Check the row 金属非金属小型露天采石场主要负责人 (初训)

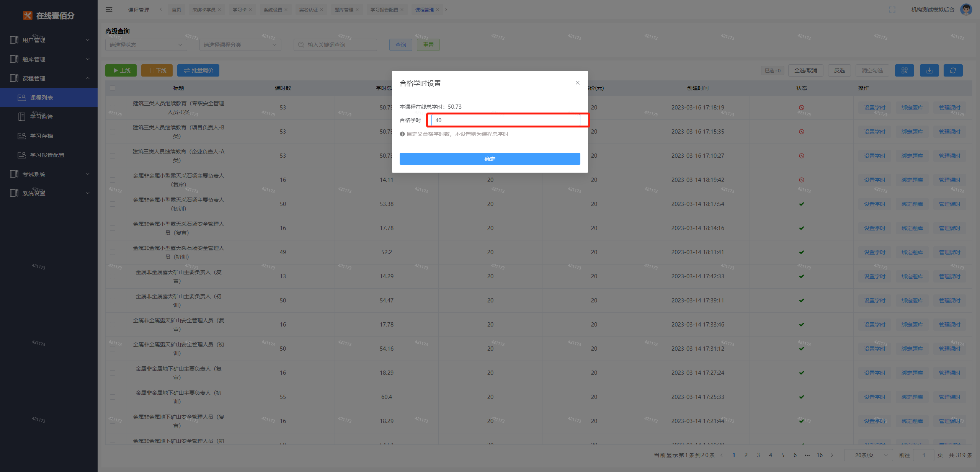[113, 204]
